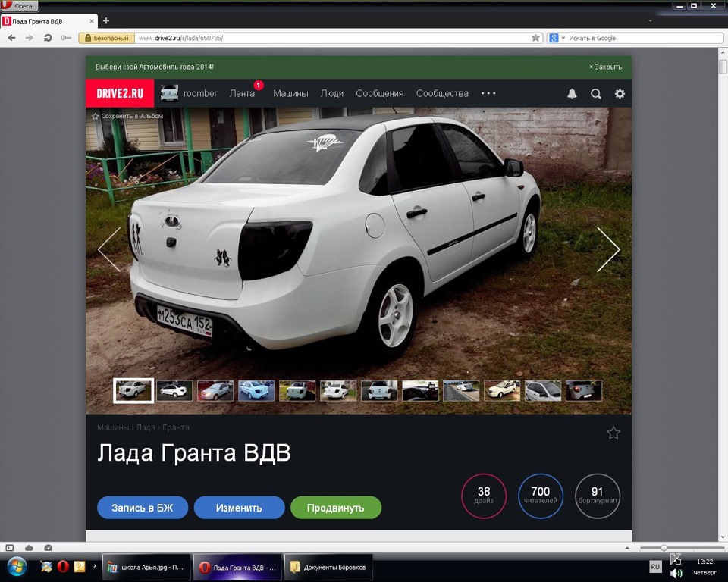Viewport: 728px width, 582px height.
Task: Switch keyboard layout via the RU indicator
Action: [654, 566]
